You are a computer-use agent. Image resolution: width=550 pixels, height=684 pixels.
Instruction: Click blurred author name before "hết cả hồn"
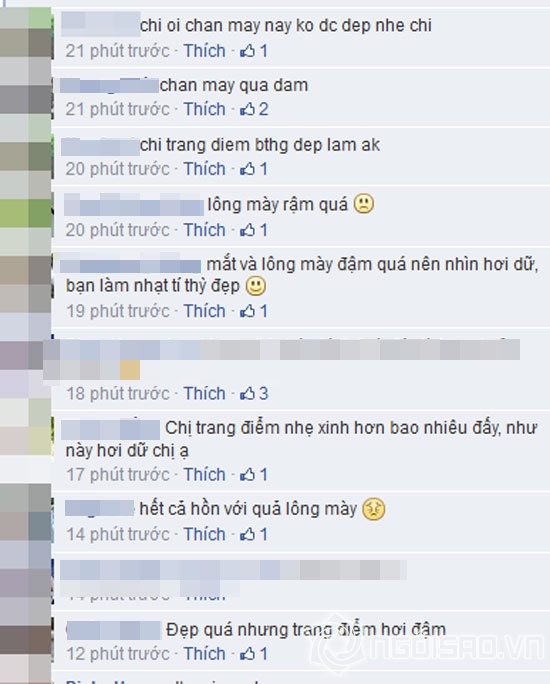tap(99, 509)
